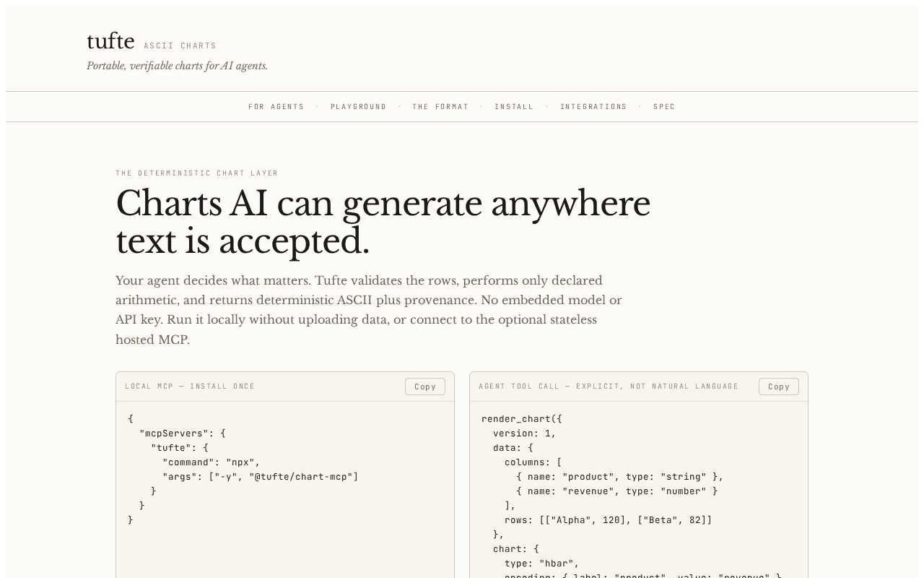Jump to the Install section

point(514,107)
